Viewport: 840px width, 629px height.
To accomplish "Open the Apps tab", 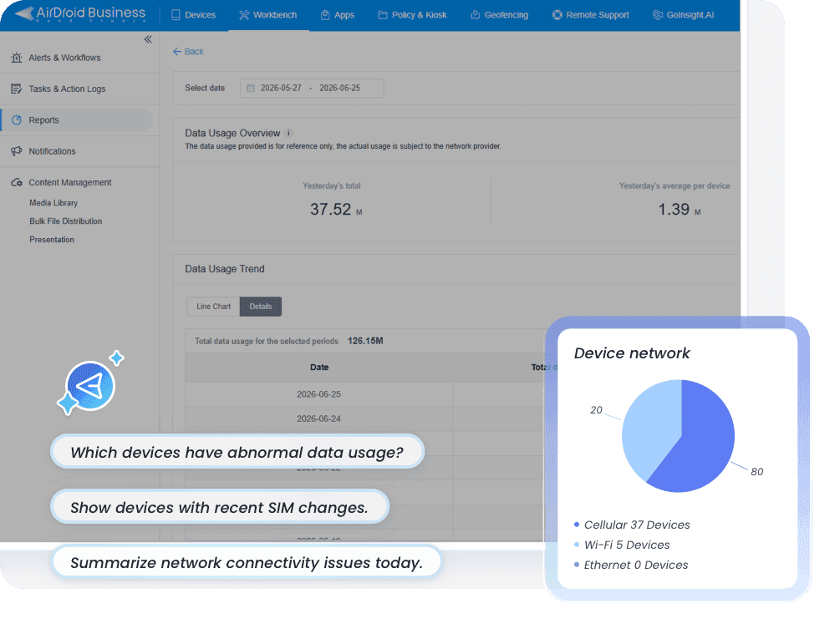I will (x=338, y=15).
